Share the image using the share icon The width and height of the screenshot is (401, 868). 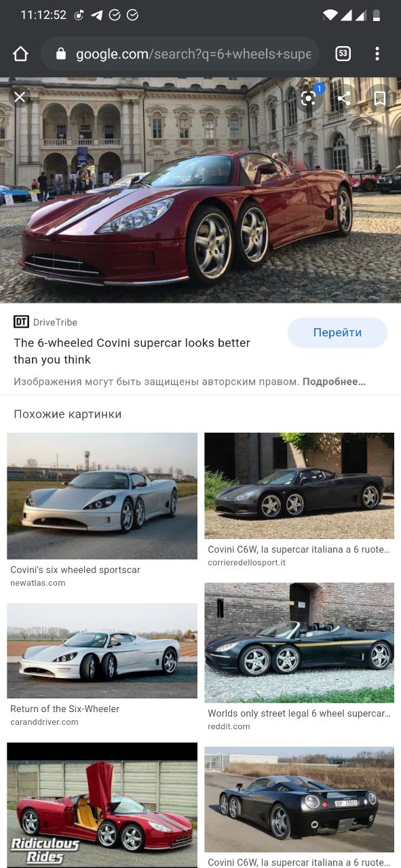344,98
